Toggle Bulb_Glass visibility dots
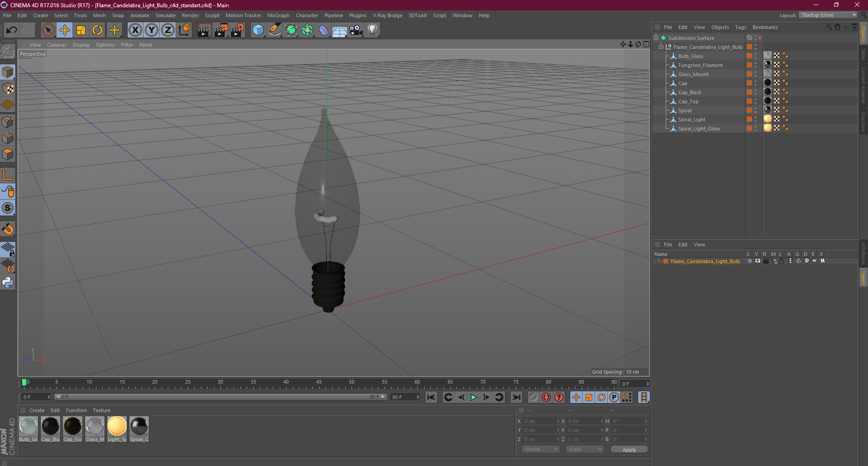This screenshot has height=466, width=868. [755, 56]
